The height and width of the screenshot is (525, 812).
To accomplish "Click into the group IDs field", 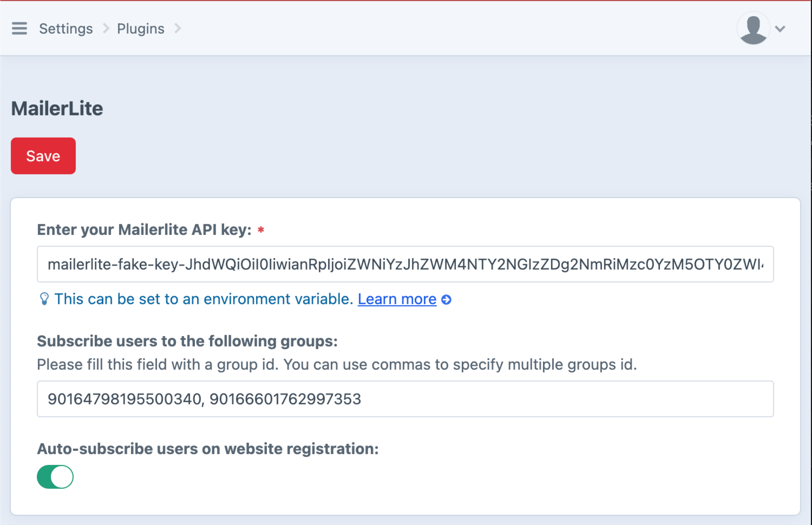I will [x=405, y=399].
